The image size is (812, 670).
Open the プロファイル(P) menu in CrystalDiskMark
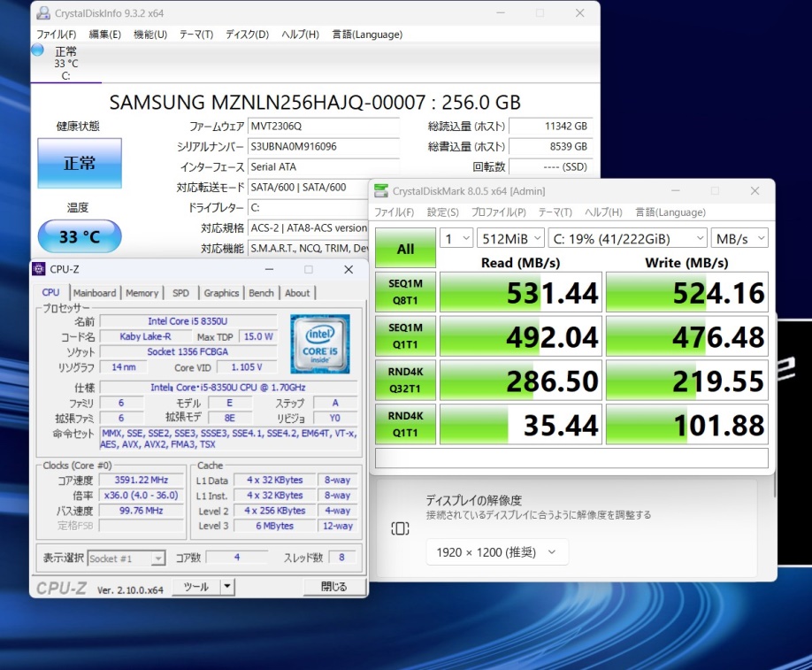tap(498, 212)
